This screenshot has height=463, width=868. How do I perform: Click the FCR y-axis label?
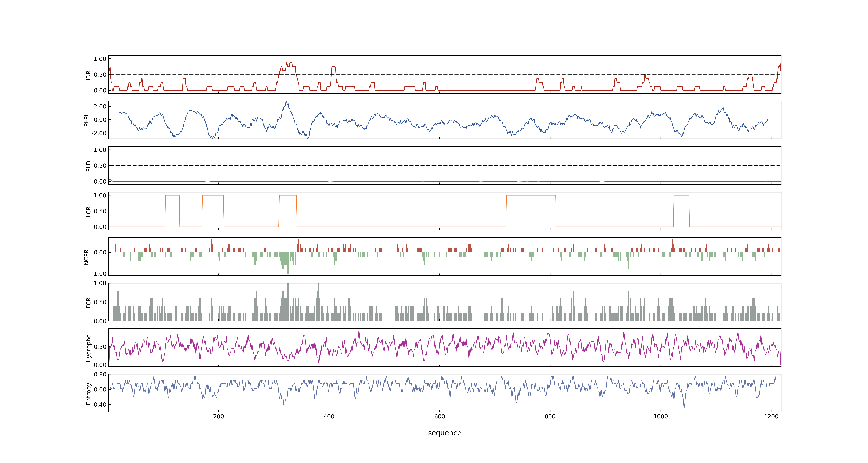(x=88, y=303)
